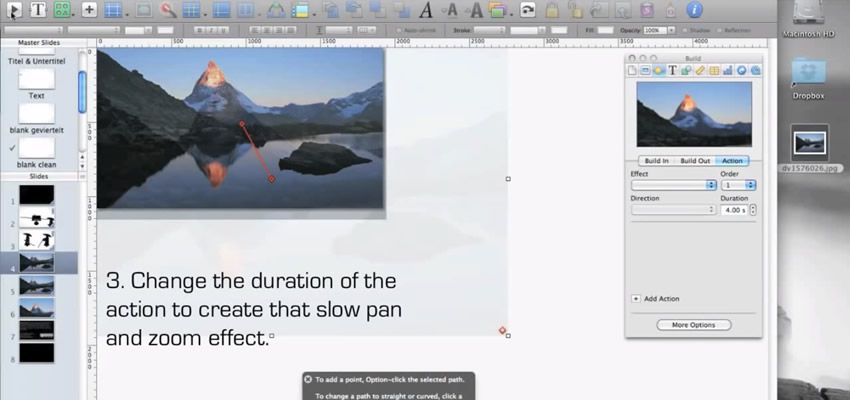Screen dimensions: 850x400
Task: Toggle Underline in the format bar
Action: pos(223,30)
